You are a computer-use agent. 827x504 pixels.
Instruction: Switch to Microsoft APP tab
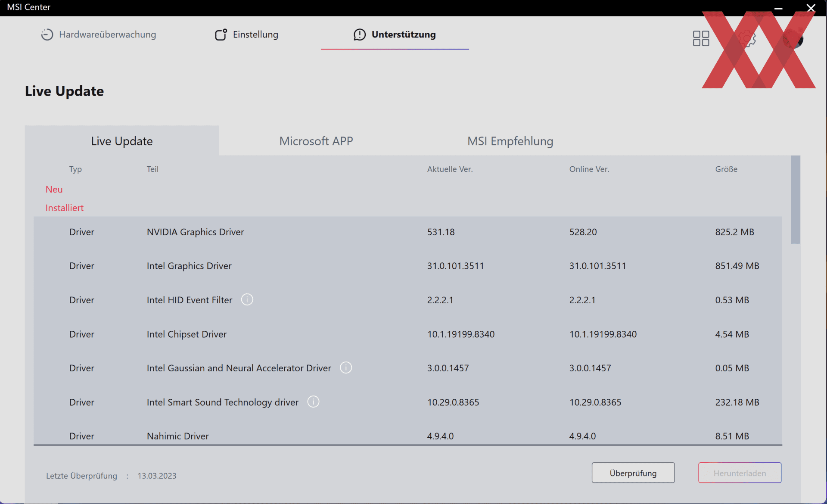316,141
